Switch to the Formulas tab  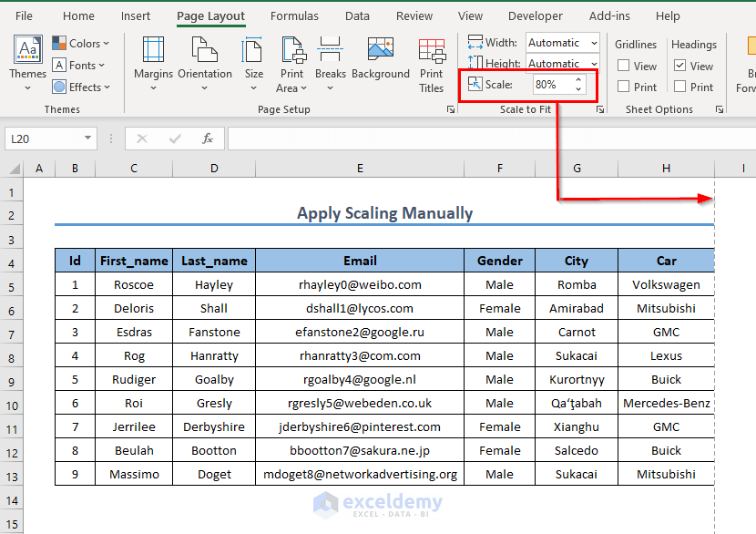294,15
